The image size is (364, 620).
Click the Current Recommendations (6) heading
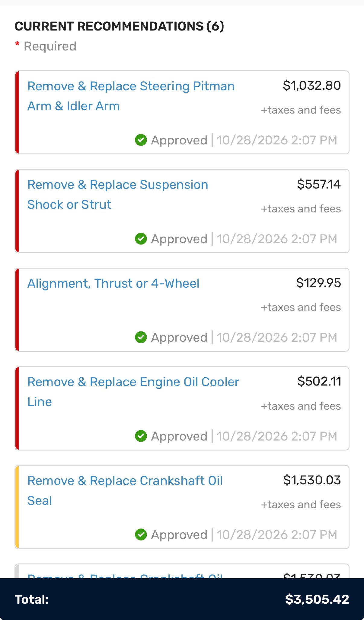[x=120, y=26]
